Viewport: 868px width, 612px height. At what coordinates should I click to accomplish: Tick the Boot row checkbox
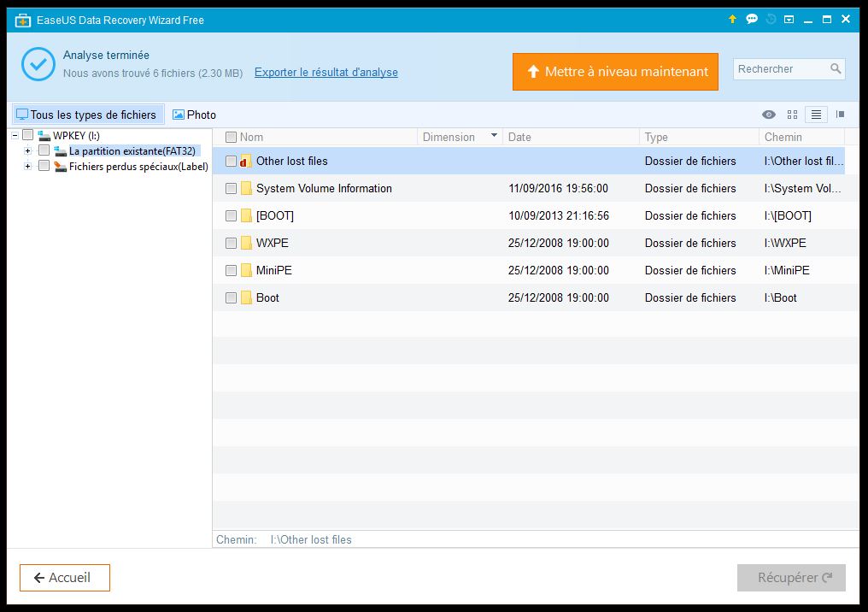pyautogui.click(x=231, y=297)
